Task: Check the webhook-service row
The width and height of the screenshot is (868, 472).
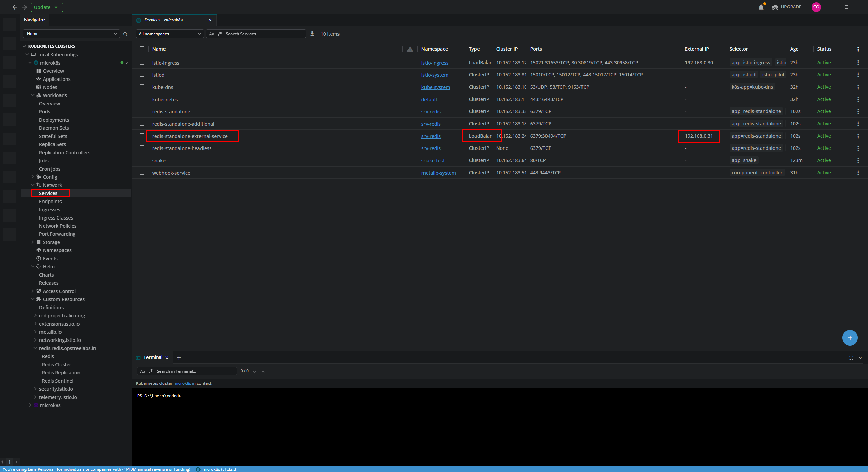Action: [142, 172]
